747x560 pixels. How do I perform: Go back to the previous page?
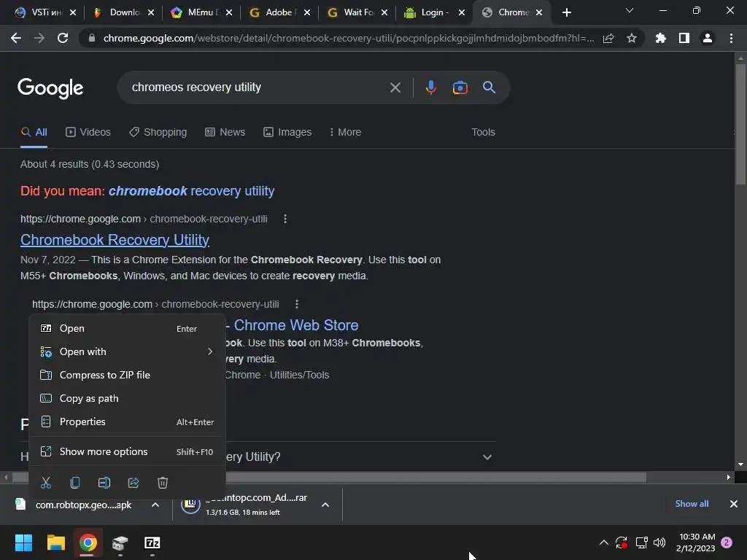point(16,38)
